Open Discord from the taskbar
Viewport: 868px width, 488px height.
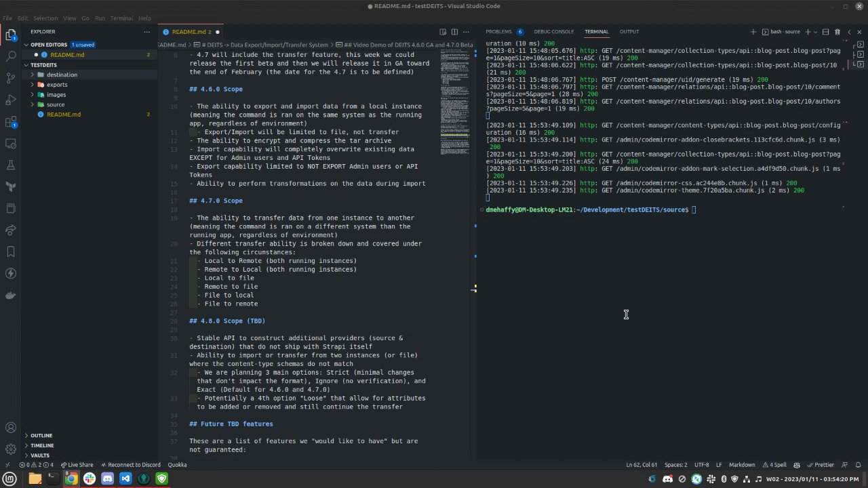(x=107, y=479)
